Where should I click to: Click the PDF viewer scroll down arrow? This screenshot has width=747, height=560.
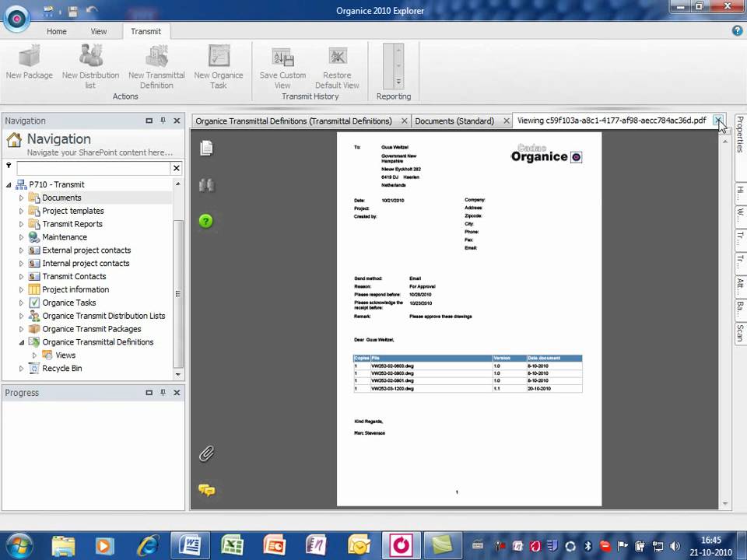pos(725,503)
